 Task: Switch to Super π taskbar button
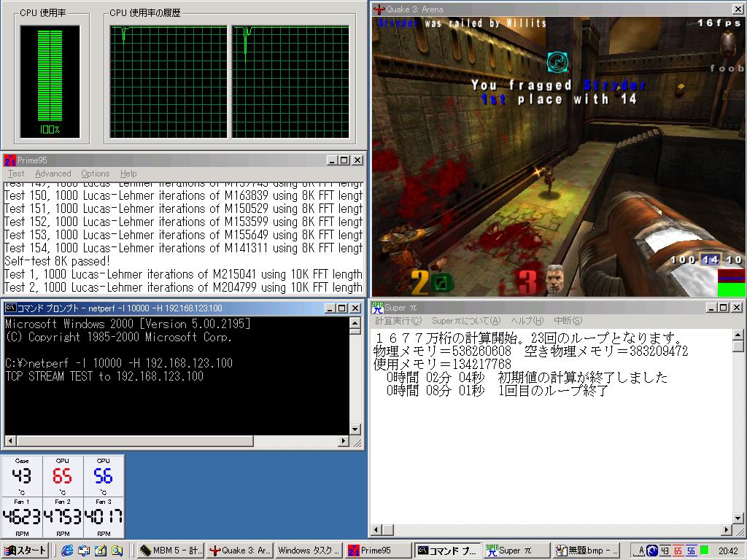516,551
